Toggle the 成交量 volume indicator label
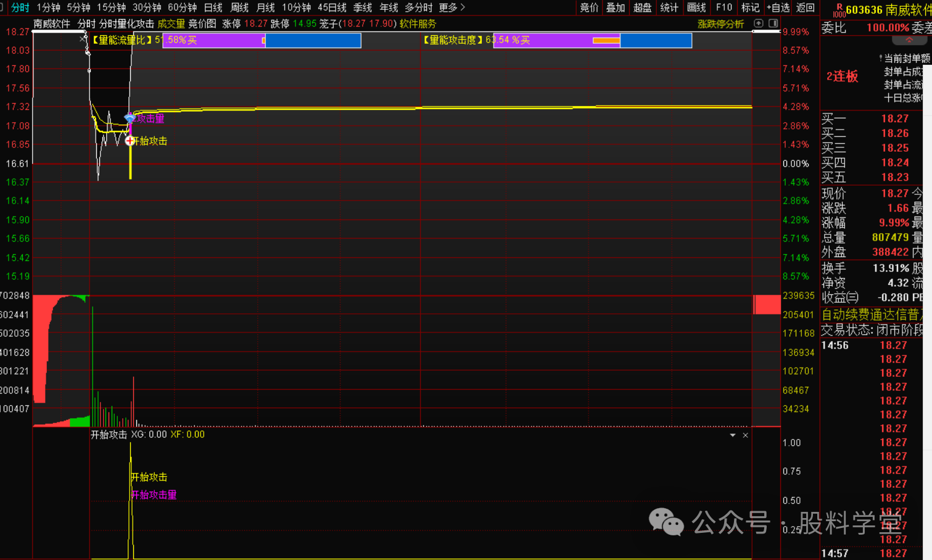 [171, 23]
